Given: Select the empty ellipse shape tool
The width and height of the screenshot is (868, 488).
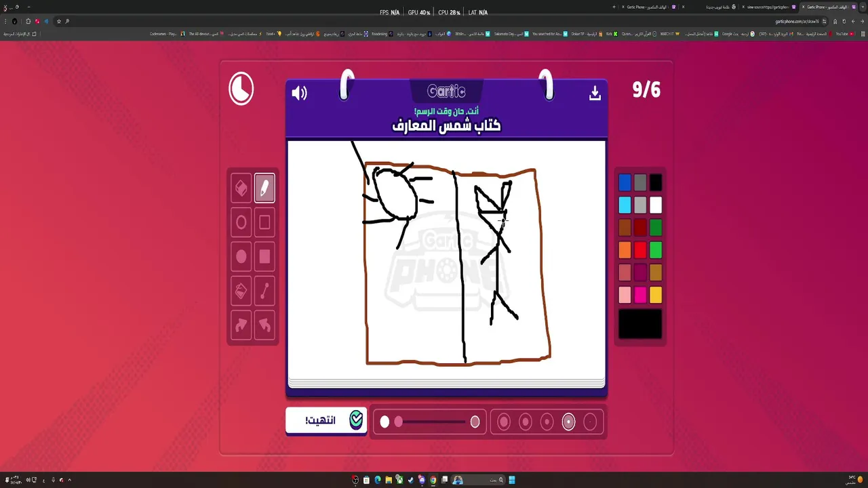Looking at the screenshot, I should pos(241,222).
